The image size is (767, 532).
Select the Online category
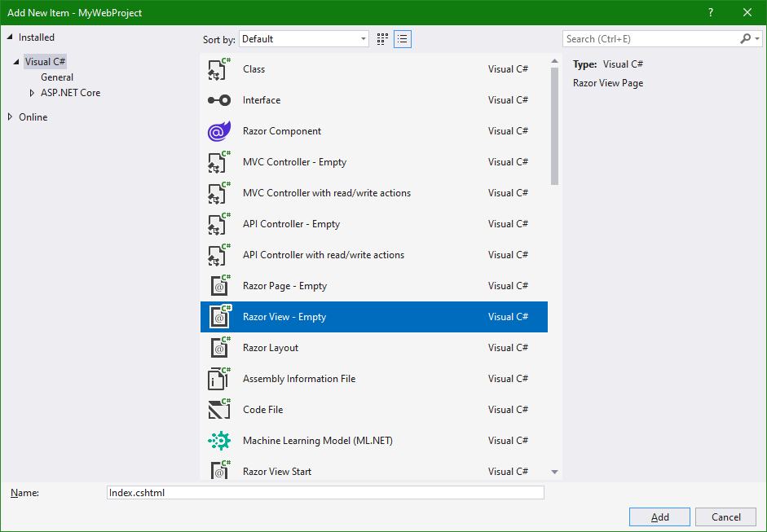tap(33, 117)
